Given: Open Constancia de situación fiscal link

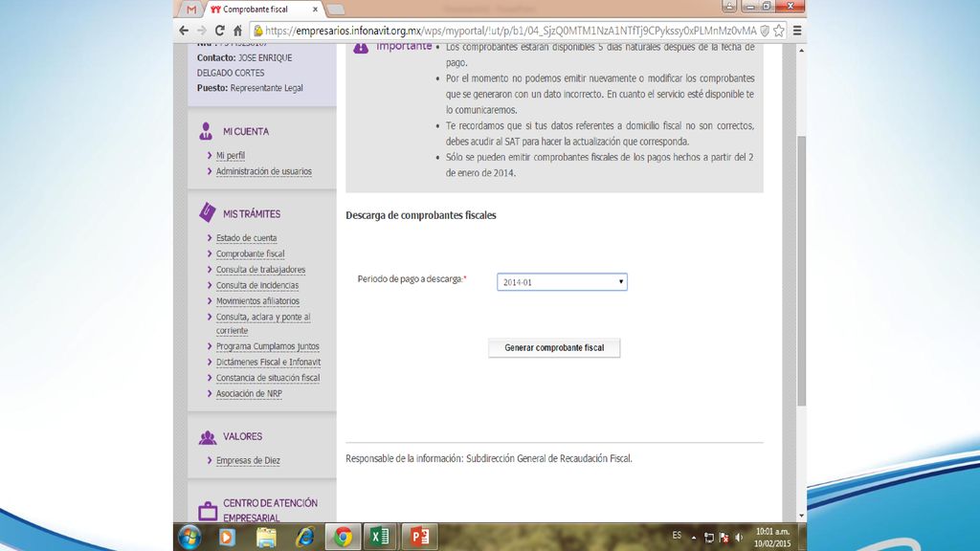Looking at the screenshot, I should tap(268, 378).
